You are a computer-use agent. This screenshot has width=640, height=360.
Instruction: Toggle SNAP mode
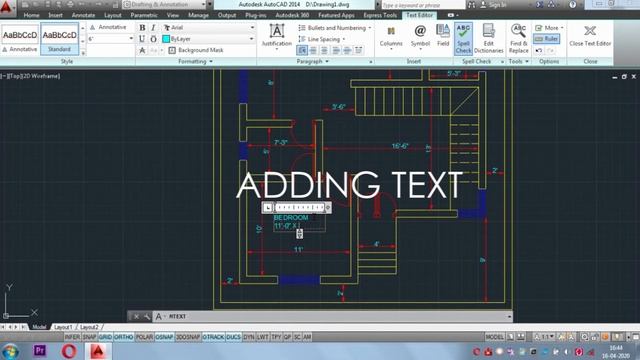pyautogui.click(x=89, y=337)
